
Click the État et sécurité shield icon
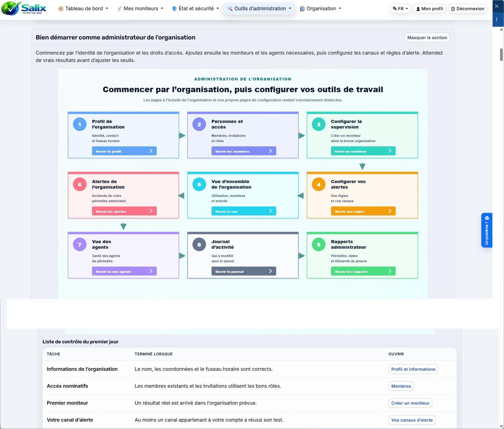click(175, 9)
